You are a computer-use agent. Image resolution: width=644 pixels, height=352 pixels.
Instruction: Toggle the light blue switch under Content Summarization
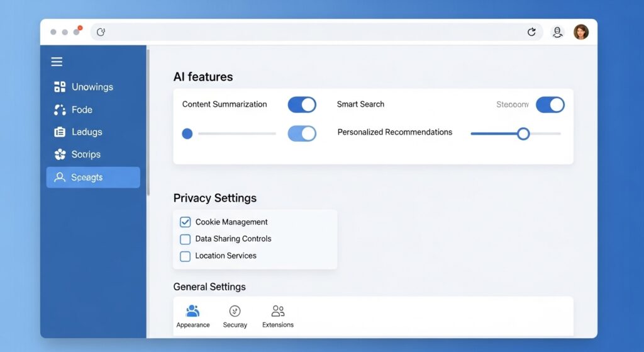pyautogui.click(x=302, y=133)
